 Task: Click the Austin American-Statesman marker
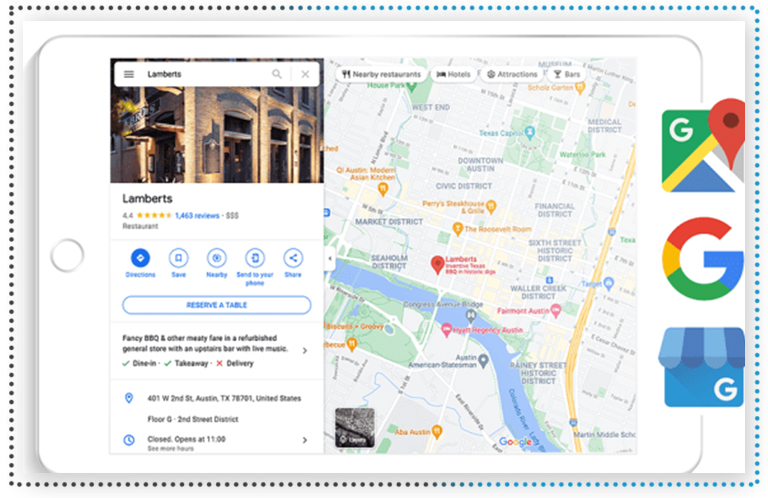(483, 361)
